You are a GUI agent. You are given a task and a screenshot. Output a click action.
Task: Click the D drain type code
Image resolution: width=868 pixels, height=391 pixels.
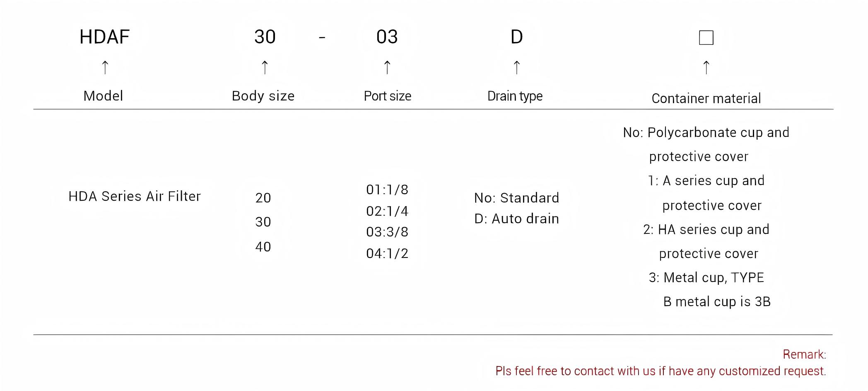(516, 37)
